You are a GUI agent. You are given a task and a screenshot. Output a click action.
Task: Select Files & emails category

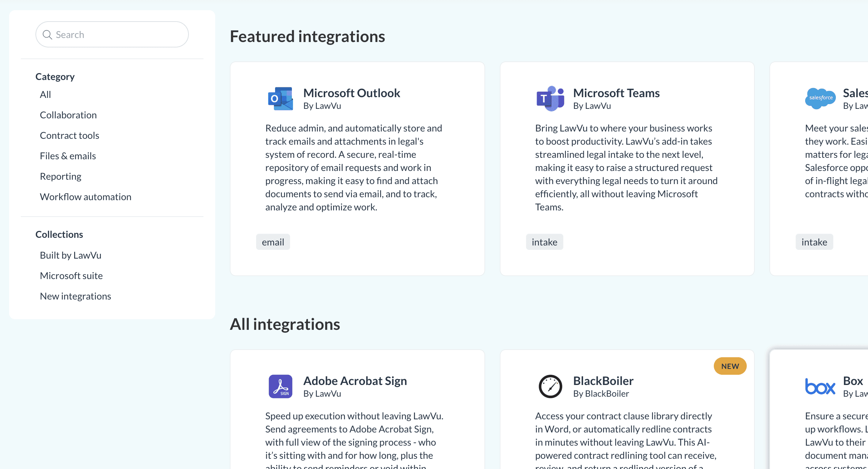[x=68, y=156]
